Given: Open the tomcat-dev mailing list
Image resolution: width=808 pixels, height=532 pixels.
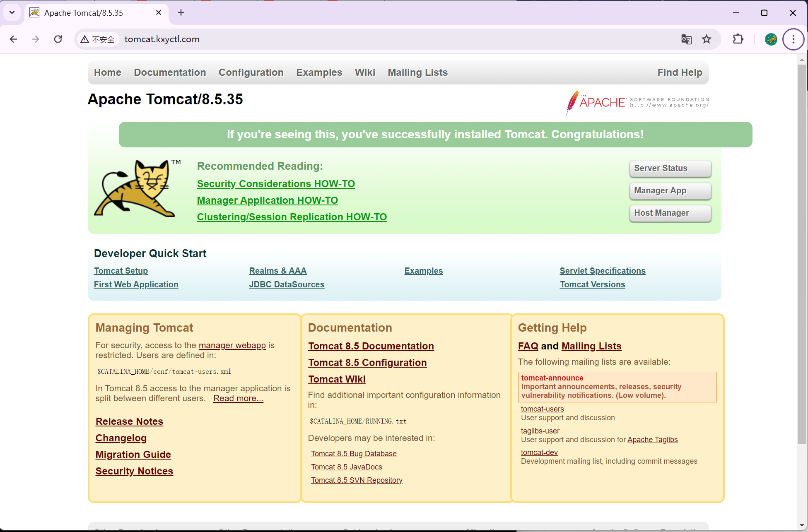Looking at the screenshot, I should [539, 453].
